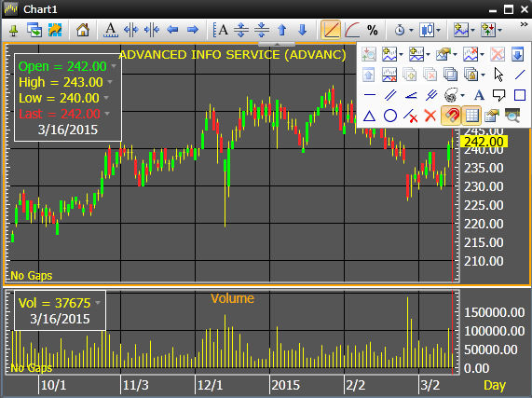The width and height of the screenshot is (532, 398).
Task: Click the small collapse handle above the chart title
Action: coord(277,44)
